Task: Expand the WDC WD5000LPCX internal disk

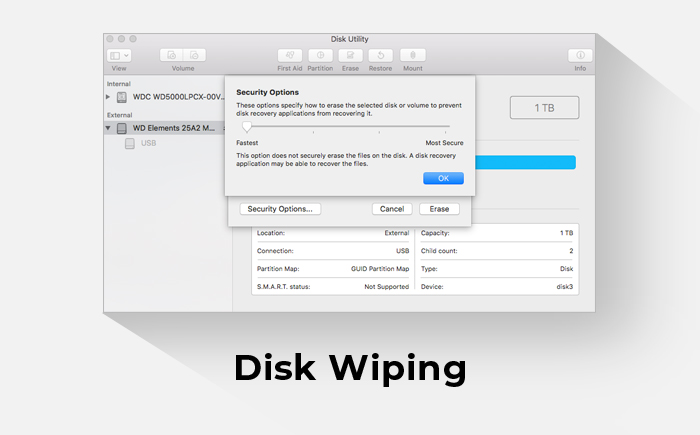Action: point(108,98)
